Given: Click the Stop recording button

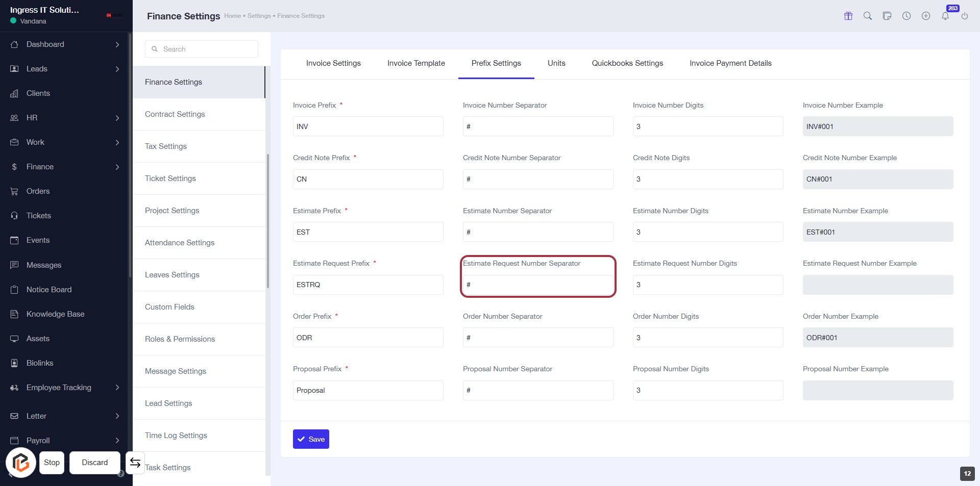Looking at the screenshot, I should (52, 463).
